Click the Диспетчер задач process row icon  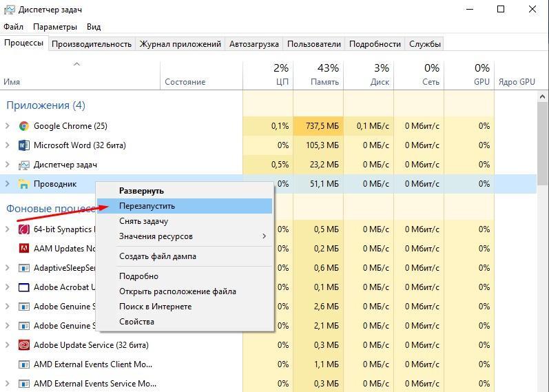tap(24, 165)
